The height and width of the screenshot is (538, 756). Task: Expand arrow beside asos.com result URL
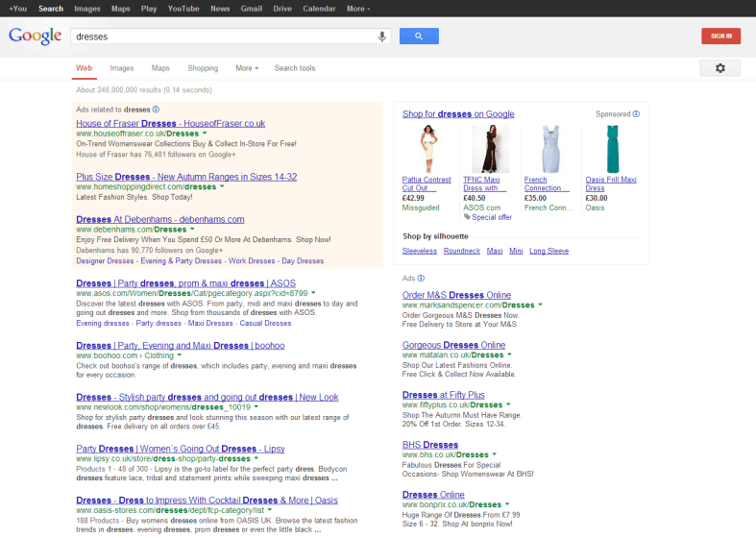[313, 293]
